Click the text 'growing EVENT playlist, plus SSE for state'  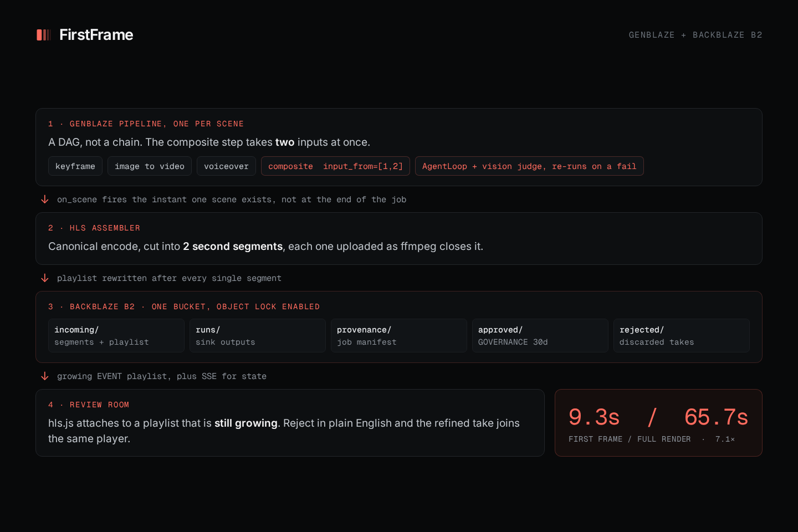coord(162,376)
